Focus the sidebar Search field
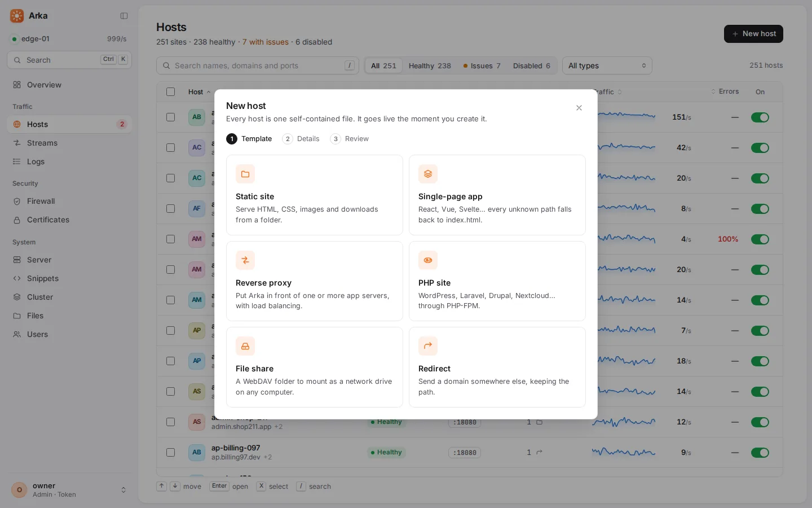This screenshot has width=812, height=508. click(69, 60)
